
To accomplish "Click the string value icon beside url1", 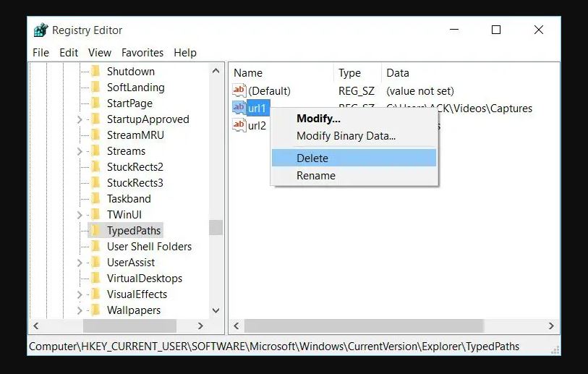I will click(239, 108).
